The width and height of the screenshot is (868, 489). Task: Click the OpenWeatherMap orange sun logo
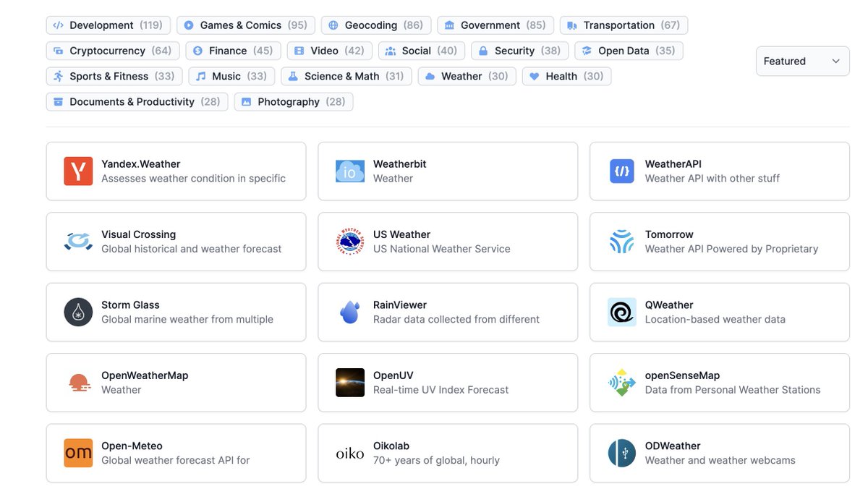click(78, 383)
